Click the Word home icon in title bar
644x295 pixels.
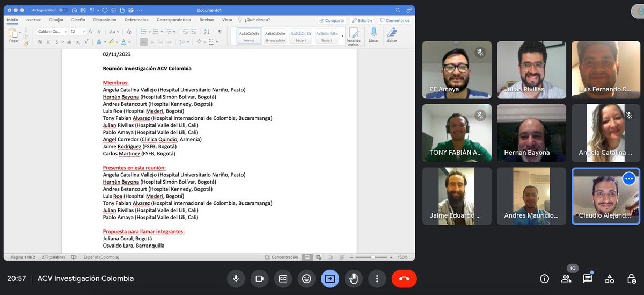coord(74,10)
